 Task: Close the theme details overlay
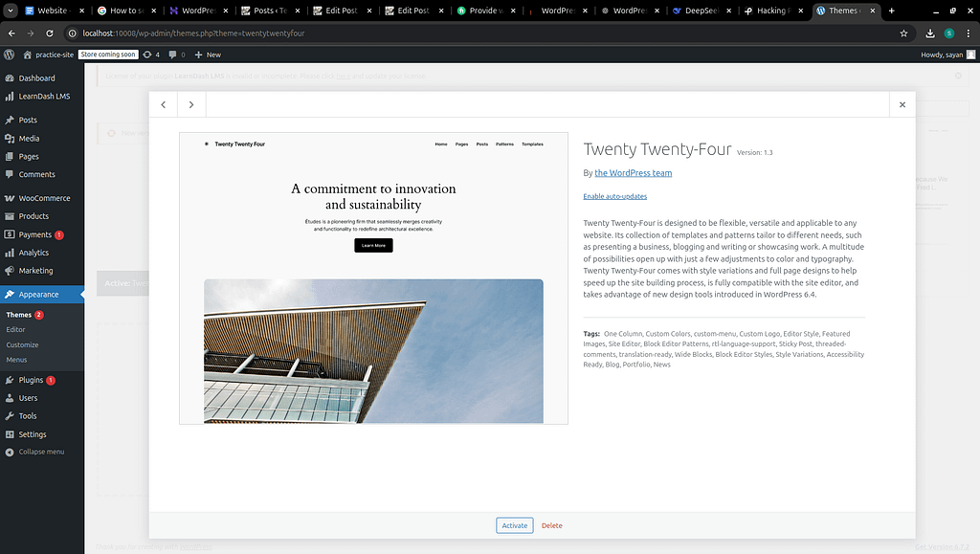902,105
